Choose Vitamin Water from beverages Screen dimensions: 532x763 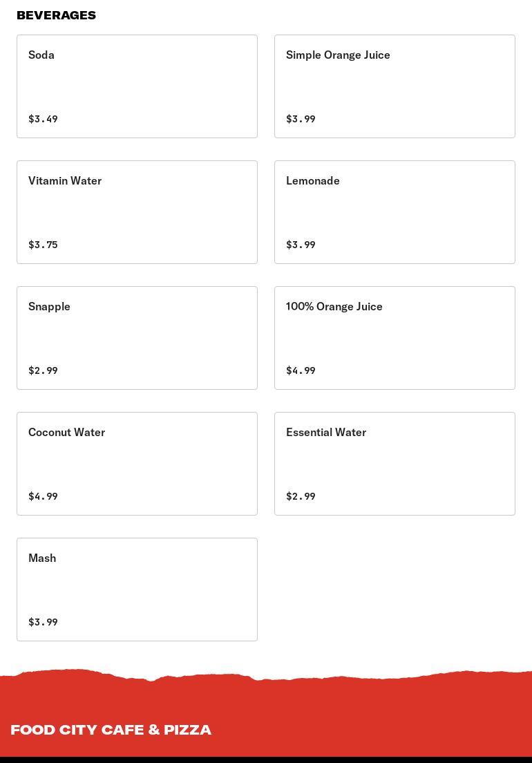click(x=137, y=212)
